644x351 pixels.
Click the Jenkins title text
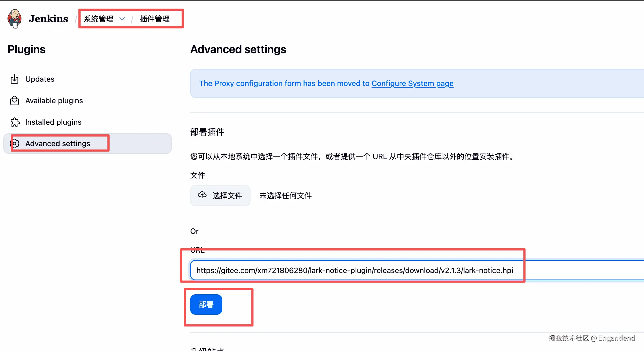point(49,19)
